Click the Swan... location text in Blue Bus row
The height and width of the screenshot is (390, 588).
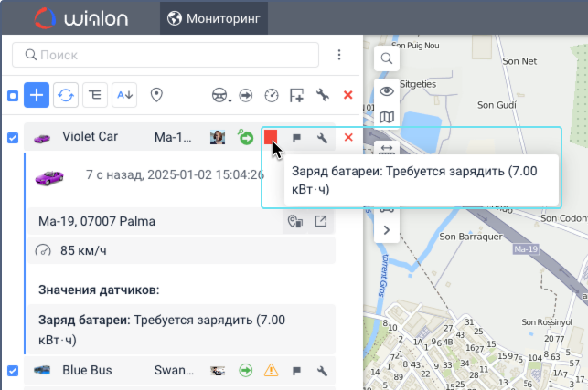tap(174, 370)
